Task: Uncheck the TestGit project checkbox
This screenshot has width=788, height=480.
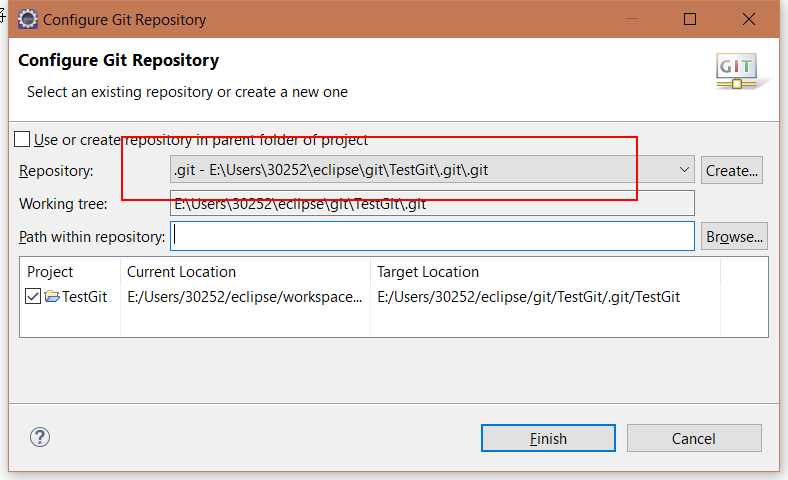Action: 34,297
